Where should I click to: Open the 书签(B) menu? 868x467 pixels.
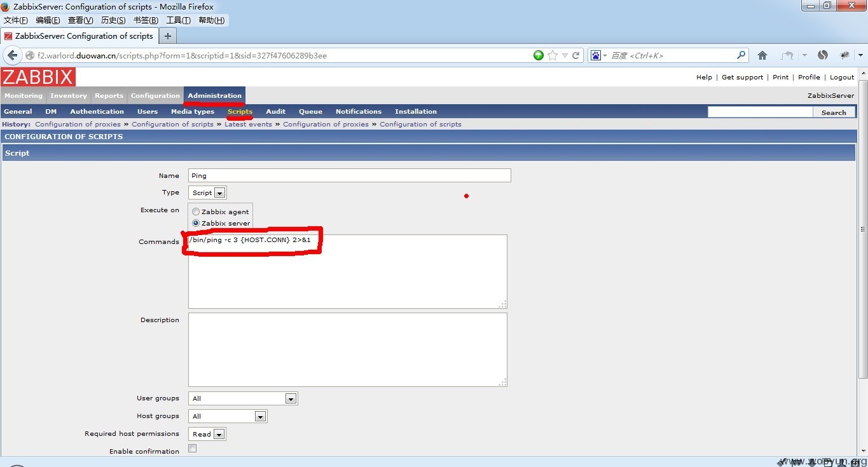click(x=146, y=20)
